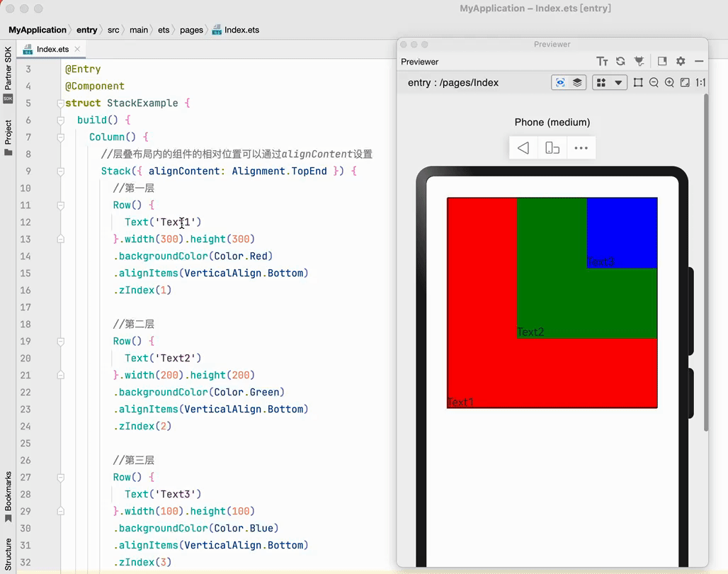Close the Index.ets editor tab
Image resolution: width=728 pixels, height=574 pixels.
(77, 49)
